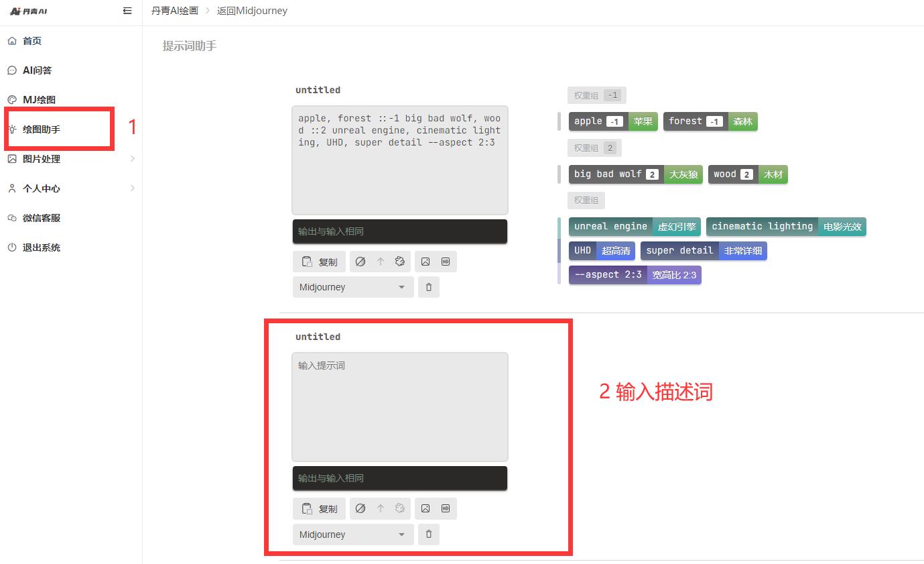924x564 pixels.
Task: Open the MJ绘图 menu item
Action: pos(39,100)
